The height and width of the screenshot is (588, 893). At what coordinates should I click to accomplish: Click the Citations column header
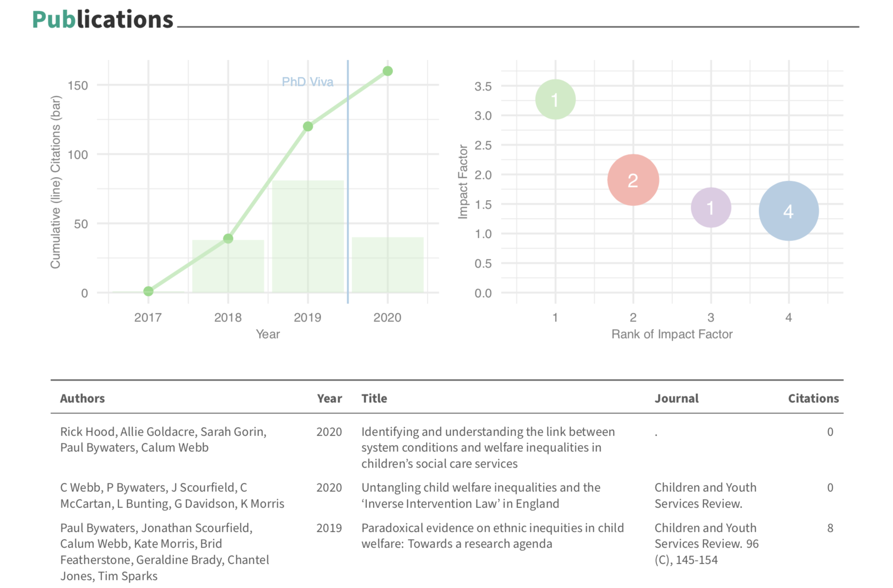813,398
